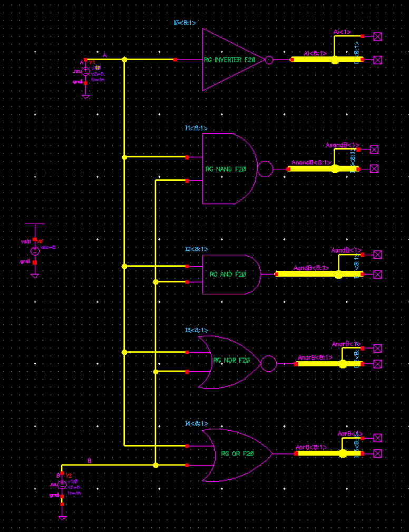Click the AnorB<8:1> bus output pin box
Screen dimensions: 409x532
378,364
